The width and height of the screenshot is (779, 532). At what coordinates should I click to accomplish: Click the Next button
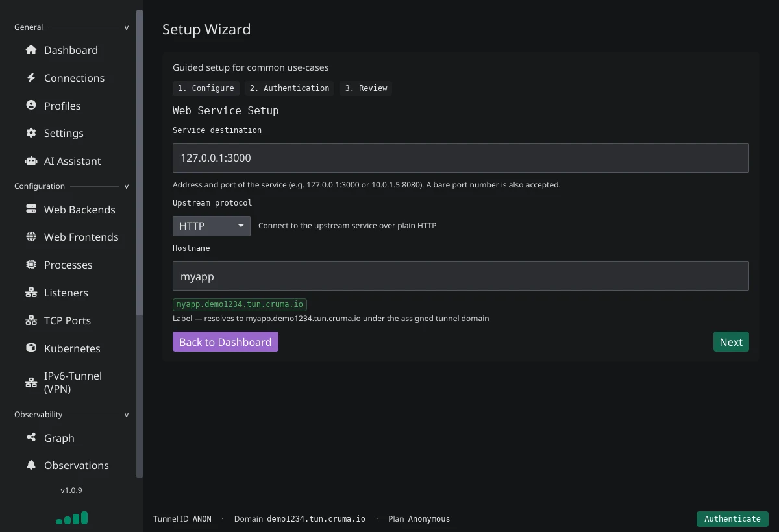(731, 342)
